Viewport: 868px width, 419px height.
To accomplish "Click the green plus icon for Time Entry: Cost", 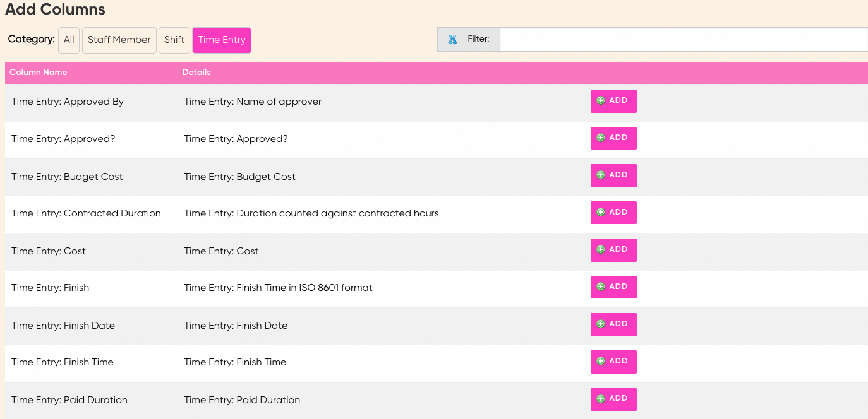I will click(x=601, y=250).
